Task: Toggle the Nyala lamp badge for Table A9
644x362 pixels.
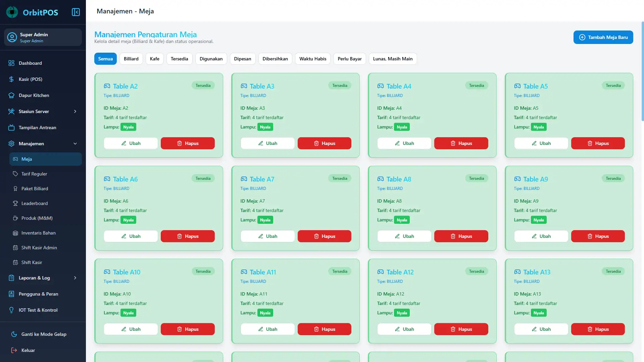Action: click(538, 220)
